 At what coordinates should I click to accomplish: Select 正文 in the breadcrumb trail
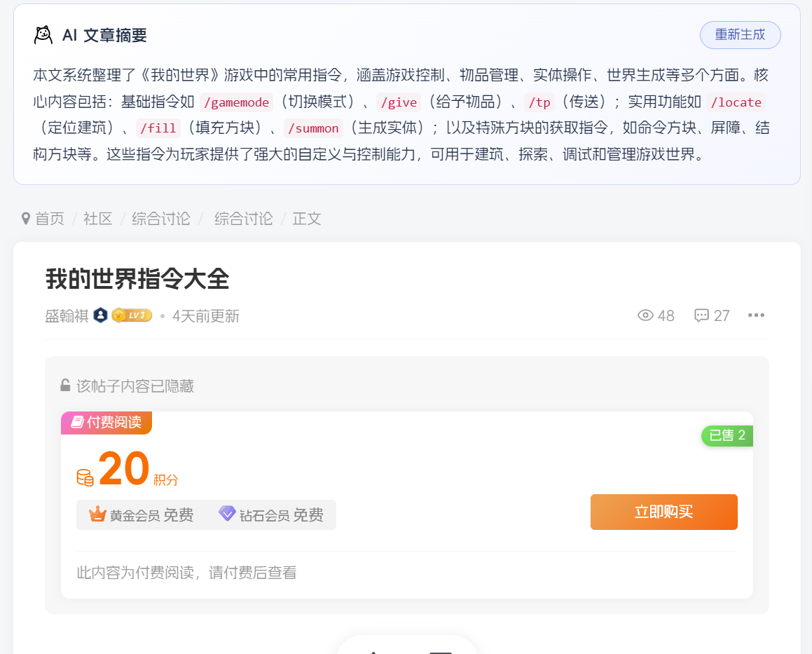[x=307, y=219]
